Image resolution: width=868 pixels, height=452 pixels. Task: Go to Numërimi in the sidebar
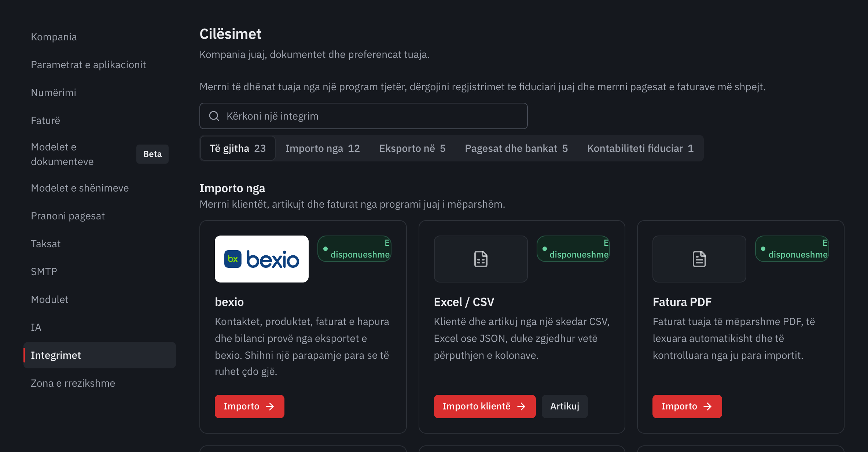(100, 92)
